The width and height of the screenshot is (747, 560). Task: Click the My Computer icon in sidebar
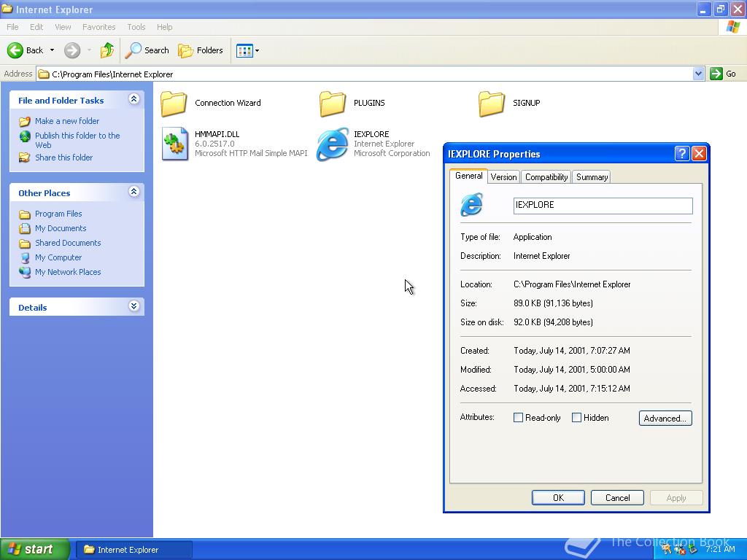pyautogui.click(x=25, y=257)
